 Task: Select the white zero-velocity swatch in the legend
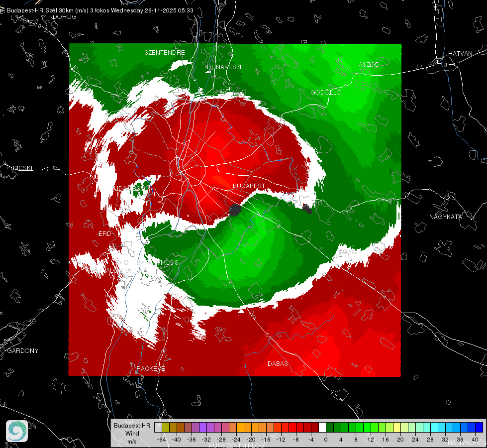[x=322, y=427]
